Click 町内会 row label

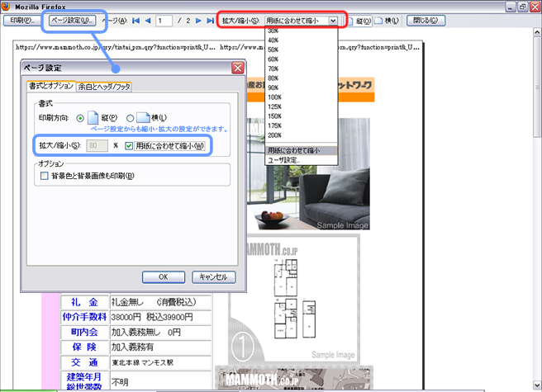tap(84, 333)
